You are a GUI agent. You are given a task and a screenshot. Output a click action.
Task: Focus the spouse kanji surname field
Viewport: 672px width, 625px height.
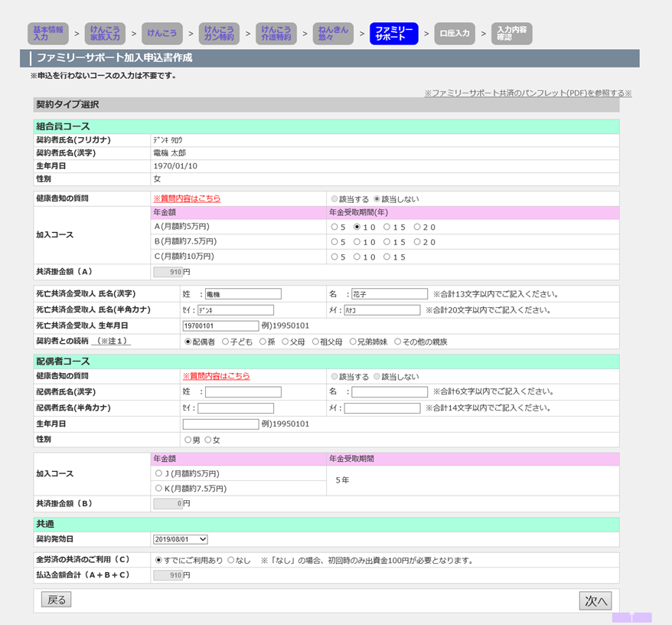click(x=243, y=392)
